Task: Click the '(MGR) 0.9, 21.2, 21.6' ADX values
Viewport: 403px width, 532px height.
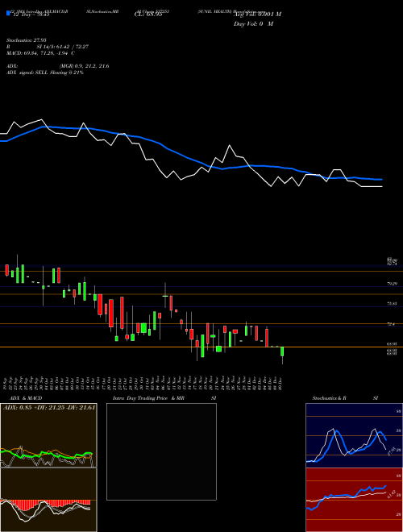Action: [x=84, y=66]
